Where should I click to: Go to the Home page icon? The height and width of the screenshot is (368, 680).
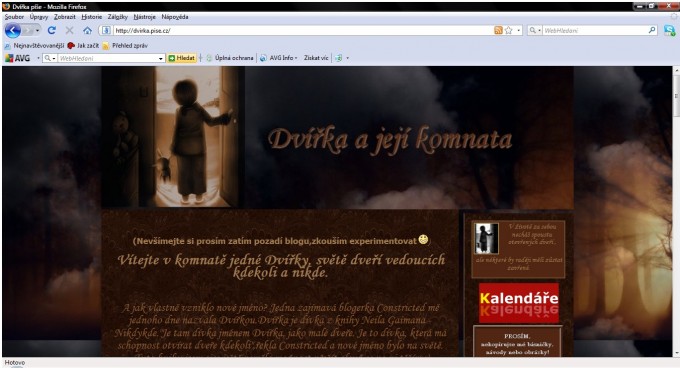pos(88,30)
